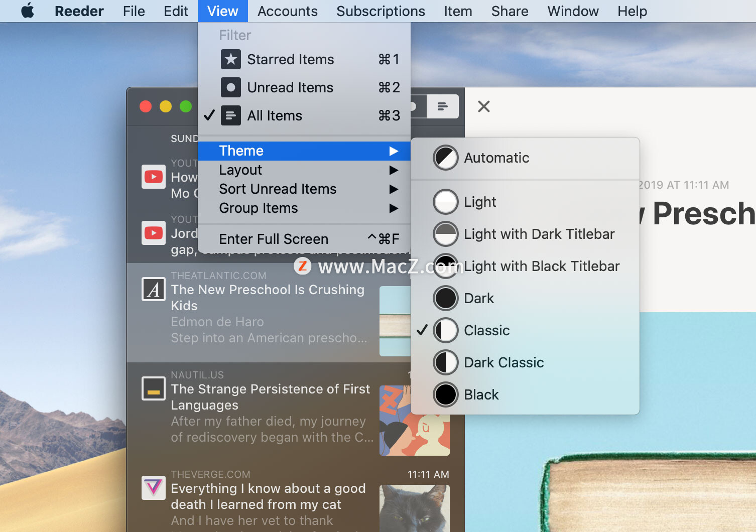Choose All Items filter
The image size is (756, 532).
304,115
